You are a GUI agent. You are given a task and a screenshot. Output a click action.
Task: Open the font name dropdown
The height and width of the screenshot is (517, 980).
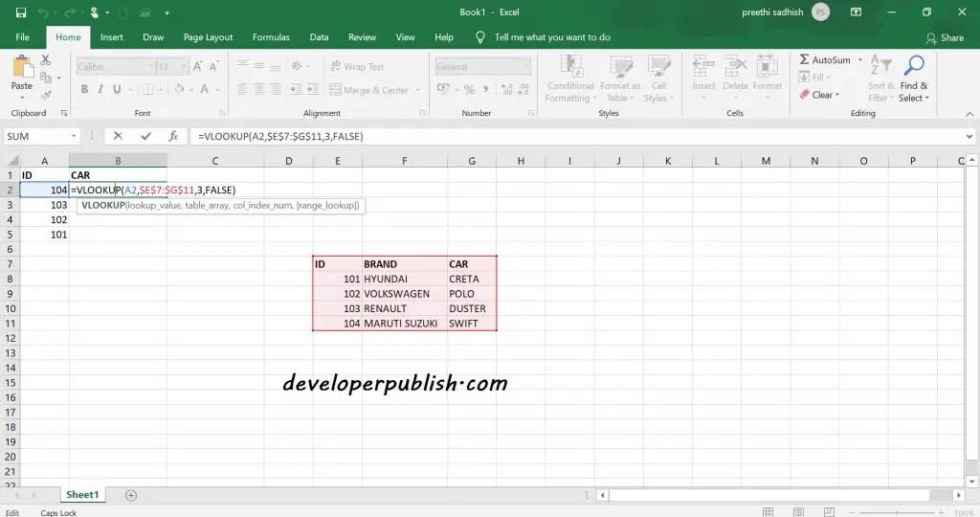tap(150, 66)
